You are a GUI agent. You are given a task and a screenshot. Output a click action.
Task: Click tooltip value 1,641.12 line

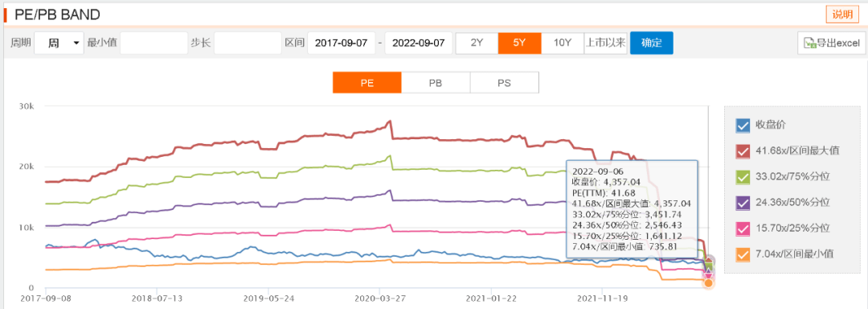pos(626,235)
